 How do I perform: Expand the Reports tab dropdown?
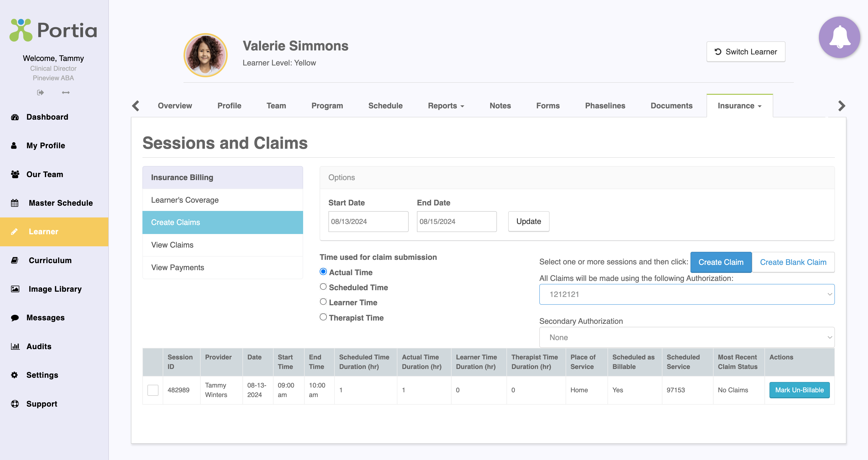click(446, 106)
